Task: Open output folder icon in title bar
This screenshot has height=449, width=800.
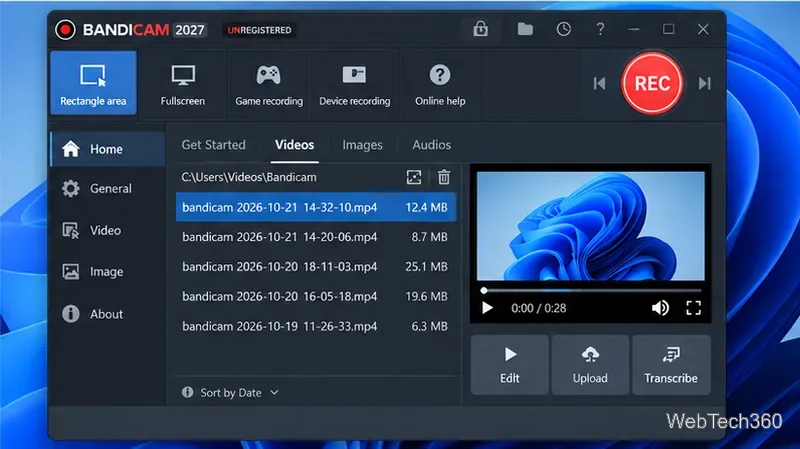Action: 525,29
